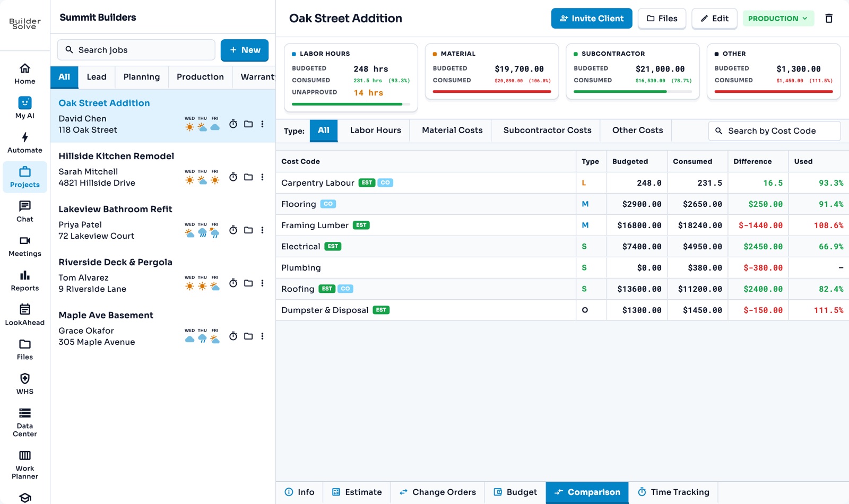Open Home in the sidebar

pos(25,74)
